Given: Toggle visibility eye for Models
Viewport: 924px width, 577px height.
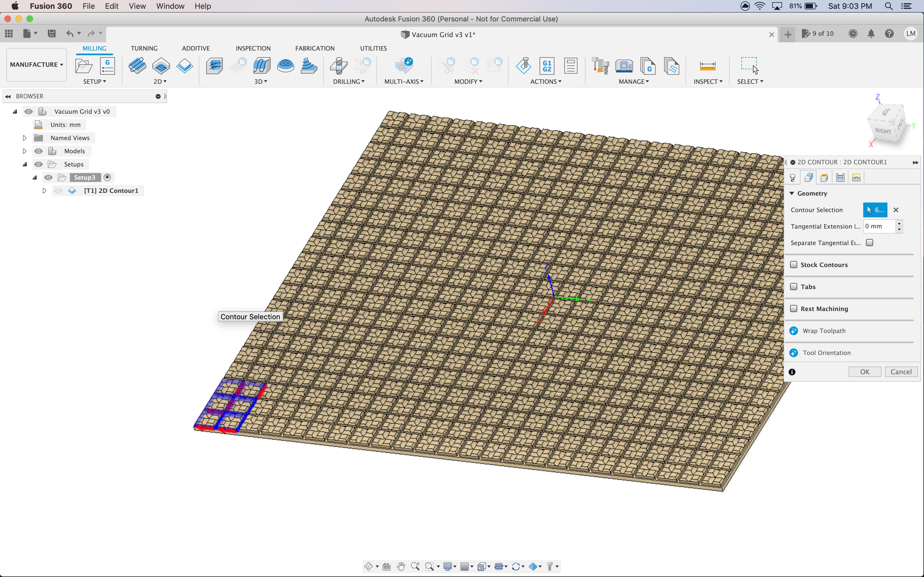Looking at the screenshot, I should pyautogui.click(x=38, y=151).
